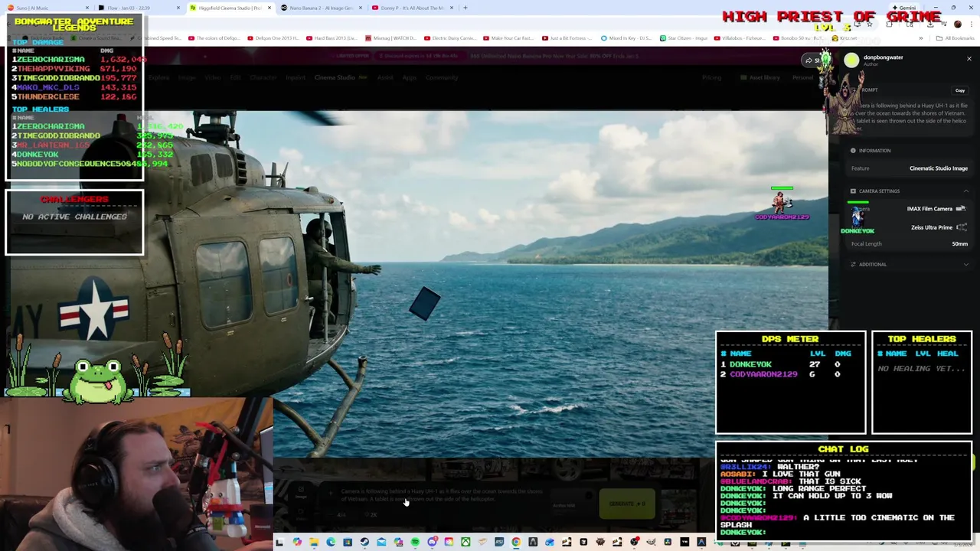Viewport: 980px width, 551px height.
Task: Click the Additional section sliders icon
Action: (853, 265)
